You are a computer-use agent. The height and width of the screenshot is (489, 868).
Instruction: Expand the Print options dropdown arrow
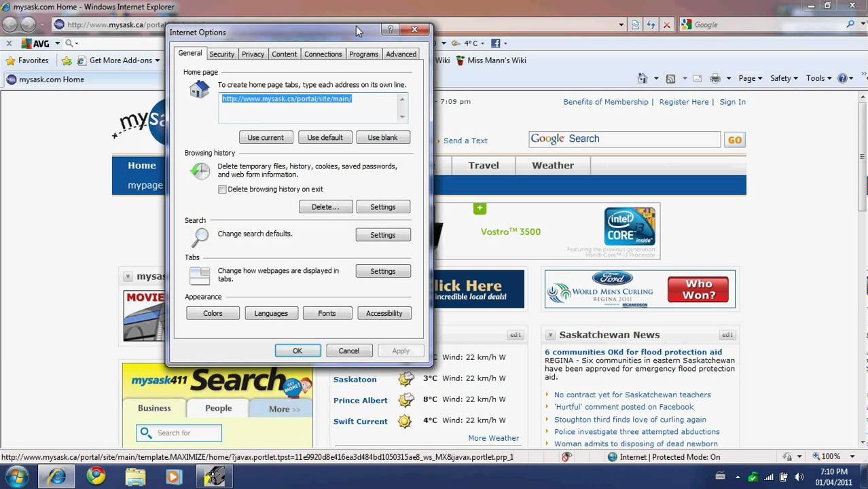(728, 78)
